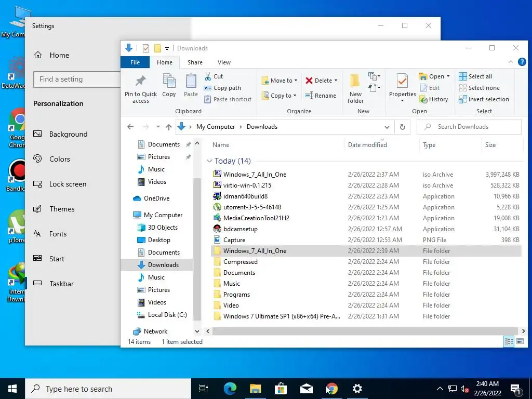
Task: Switch to the View ribbon tab
Action: pyautogui.click(x=224, y=62)
